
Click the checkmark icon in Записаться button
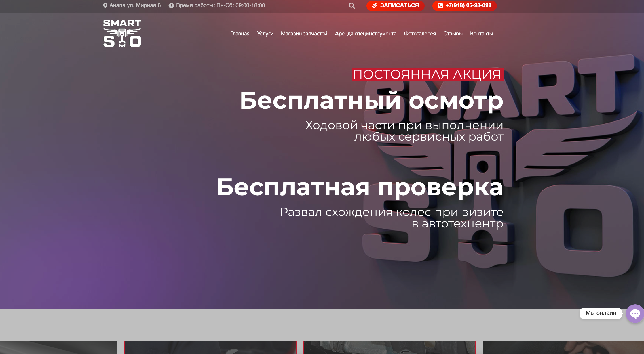375,6
